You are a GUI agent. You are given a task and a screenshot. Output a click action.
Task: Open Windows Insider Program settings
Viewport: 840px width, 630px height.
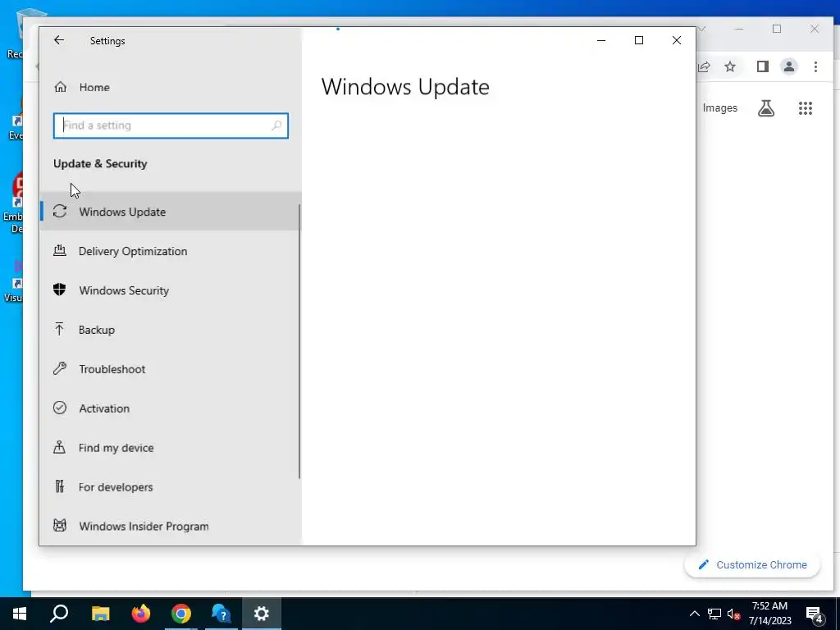pyautogui.click(x=171, y=526)
